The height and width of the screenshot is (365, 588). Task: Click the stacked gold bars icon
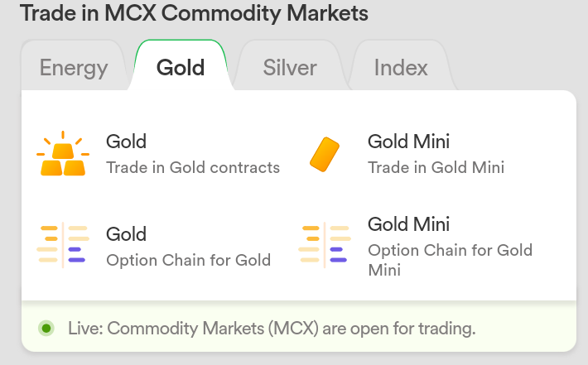tap(63, 154)
